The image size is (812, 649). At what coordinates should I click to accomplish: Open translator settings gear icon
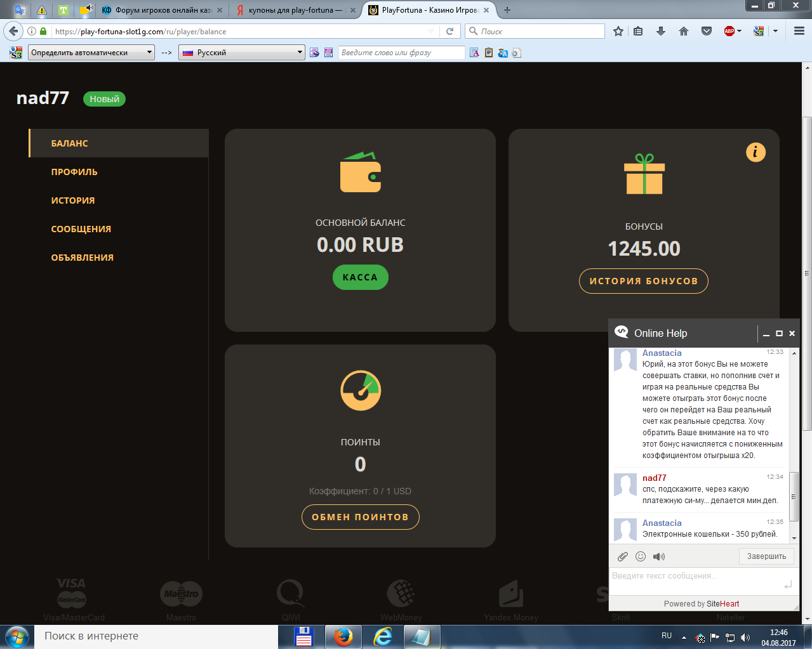tap(517, 53)
